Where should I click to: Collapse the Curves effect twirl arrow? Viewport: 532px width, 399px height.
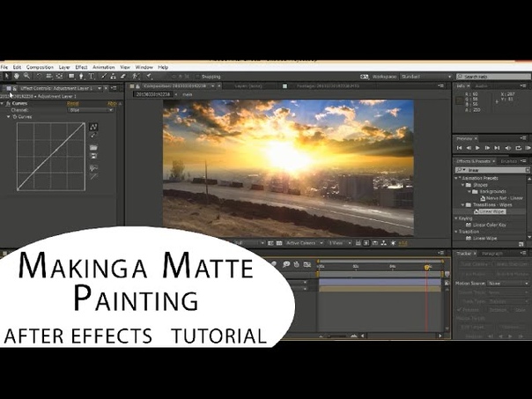coord(2,103)
